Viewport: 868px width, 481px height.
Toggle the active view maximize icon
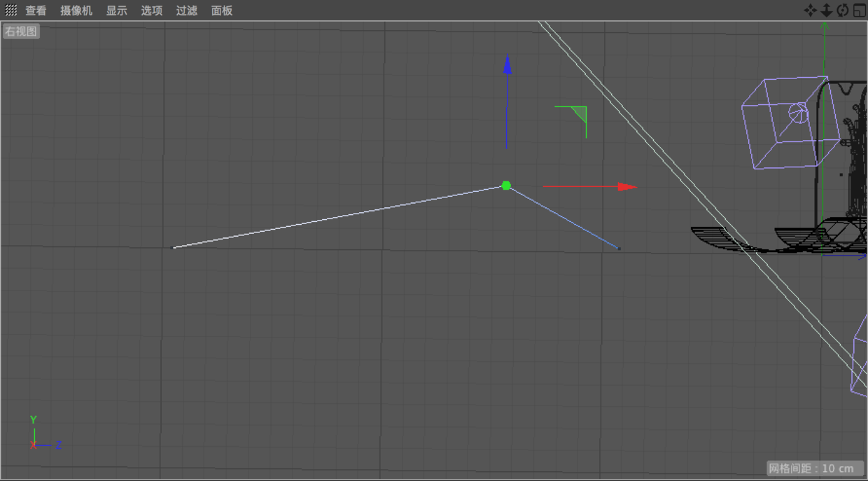860,10
